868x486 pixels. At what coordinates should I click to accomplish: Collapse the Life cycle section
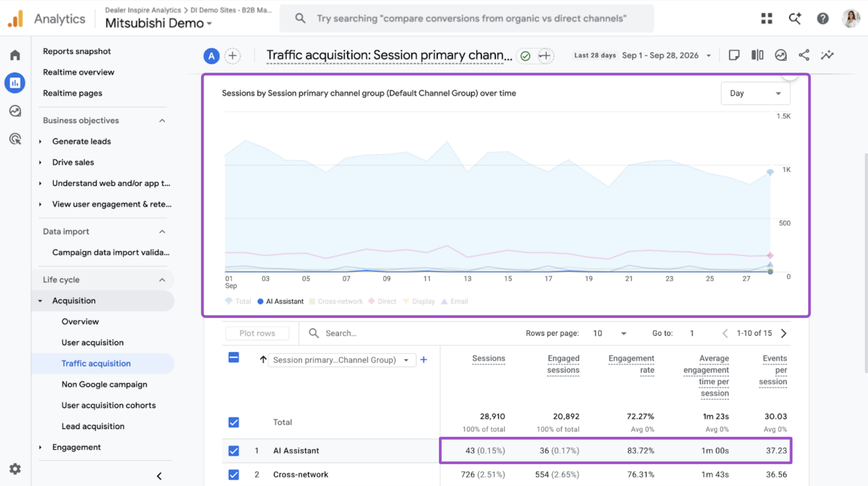[x=162, y=280]
